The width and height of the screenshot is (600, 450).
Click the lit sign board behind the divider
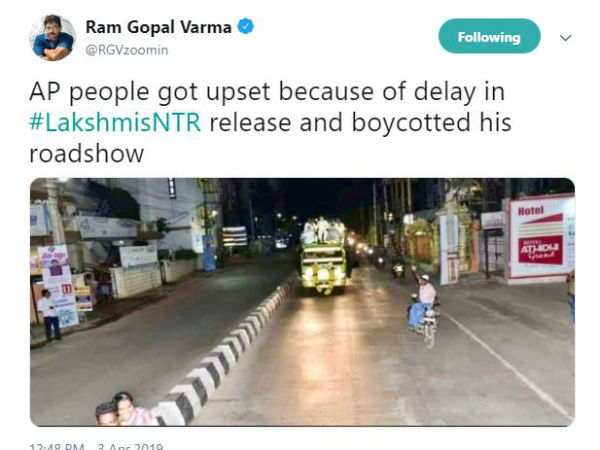pos(235,236)
